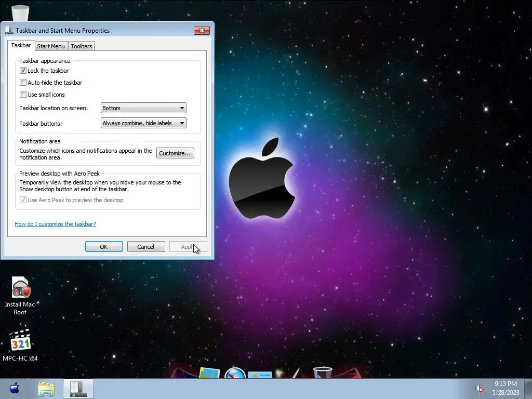Click the Taskbar appearance group label
Screen dimensions: 532x399
45,61
